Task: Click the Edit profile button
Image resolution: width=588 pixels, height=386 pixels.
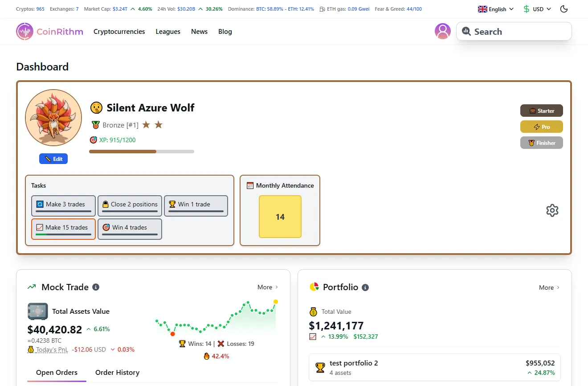Action: pos(53,159)
